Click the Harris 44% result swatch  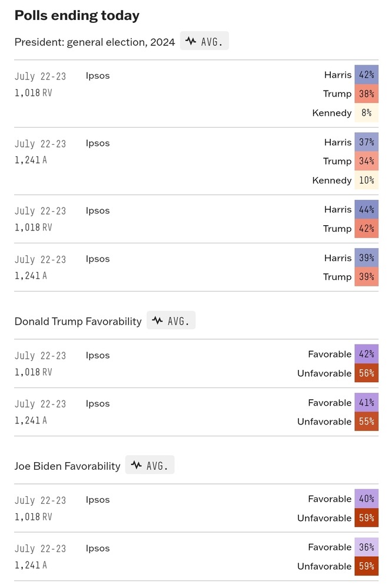point(367,209)
